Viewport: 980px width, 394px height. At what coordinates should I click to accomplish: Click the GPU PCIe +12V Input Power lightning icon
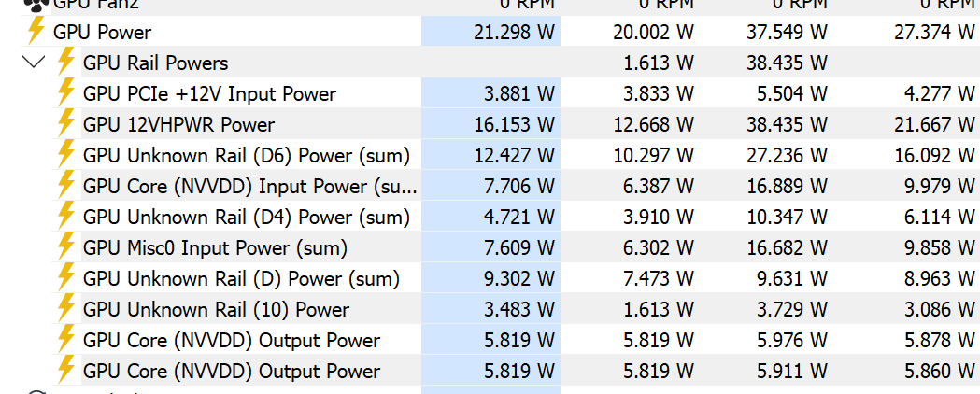click(65, 93)
